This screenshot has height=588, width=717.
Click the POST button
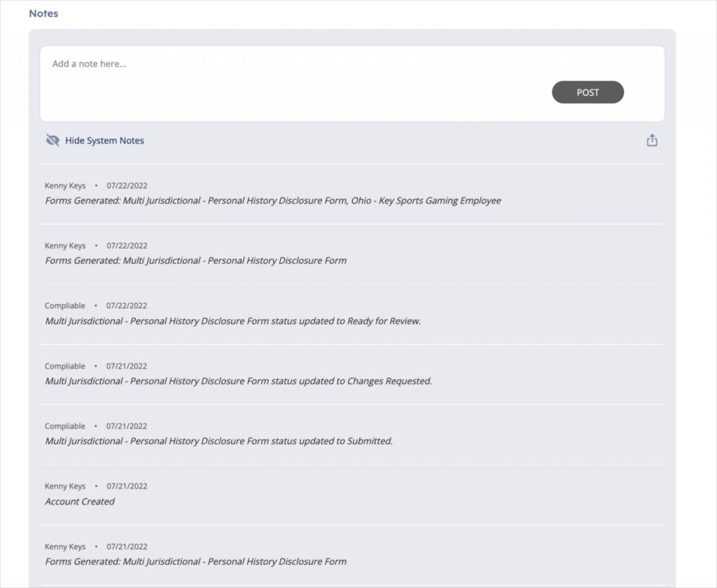587,92
